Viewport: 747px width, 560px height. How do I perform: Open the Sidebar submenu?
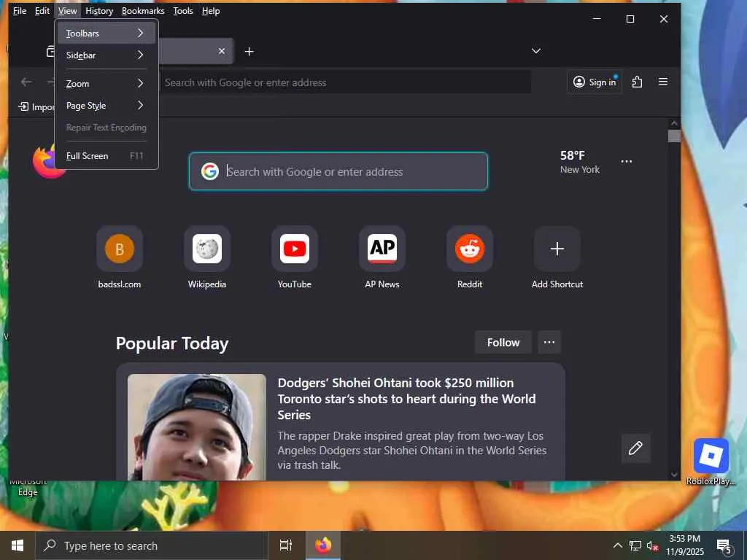pos(107,55)
